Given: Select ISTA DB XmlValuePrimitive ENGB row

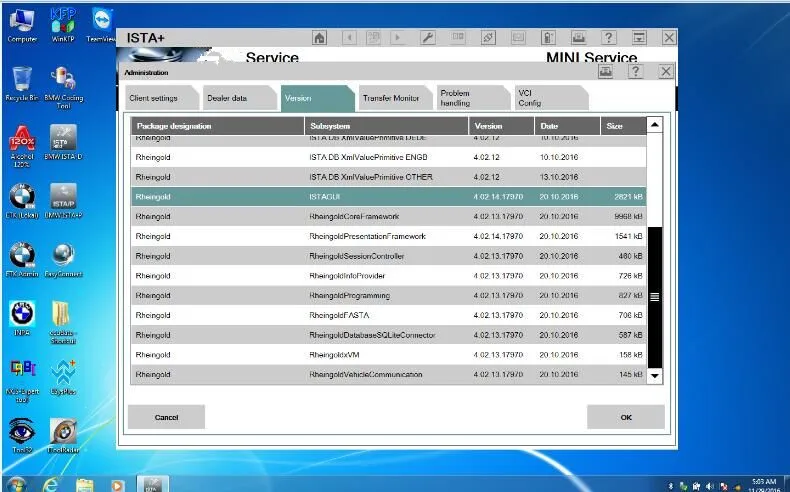Looking at the screenshot, I should point(388,157).
